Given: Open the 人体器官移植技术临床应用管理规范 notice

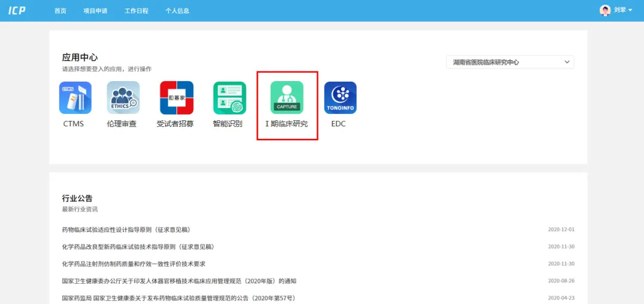Looking at the screenshot, I should [179, 281].
